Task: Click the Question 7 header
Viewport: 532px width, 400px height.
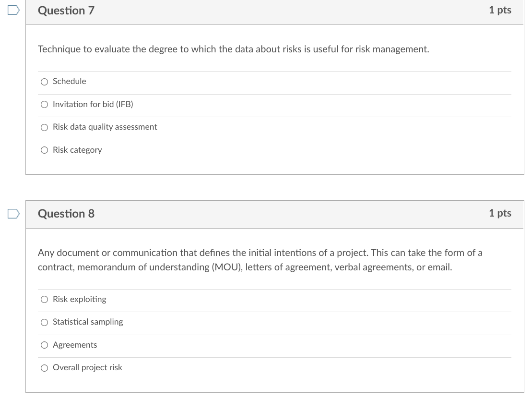Action: 66,10
